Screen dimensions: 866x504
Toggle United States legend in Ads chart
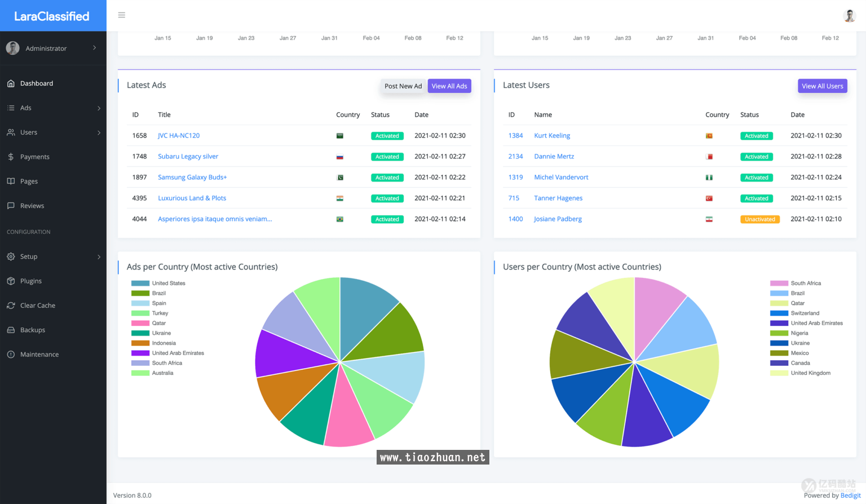click(168, 284)
